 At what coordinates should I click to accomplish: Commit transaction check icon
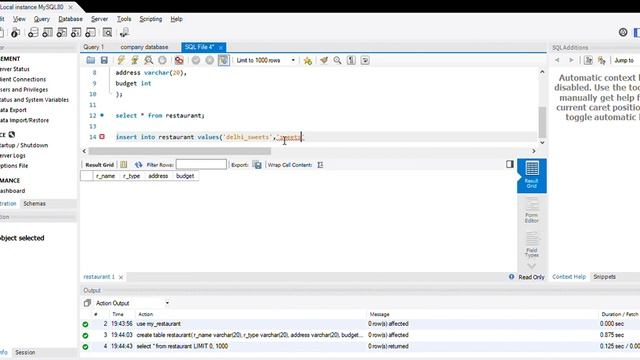pyautogui.click(x=196, y=60)
